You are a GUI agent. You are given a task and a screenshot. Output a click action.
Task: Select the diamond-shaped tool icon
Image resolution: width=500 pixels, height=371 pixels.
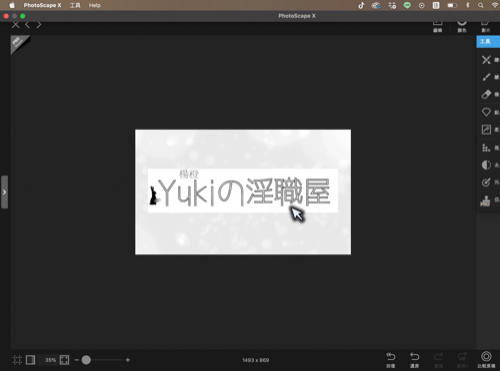(x=486, y=112)
